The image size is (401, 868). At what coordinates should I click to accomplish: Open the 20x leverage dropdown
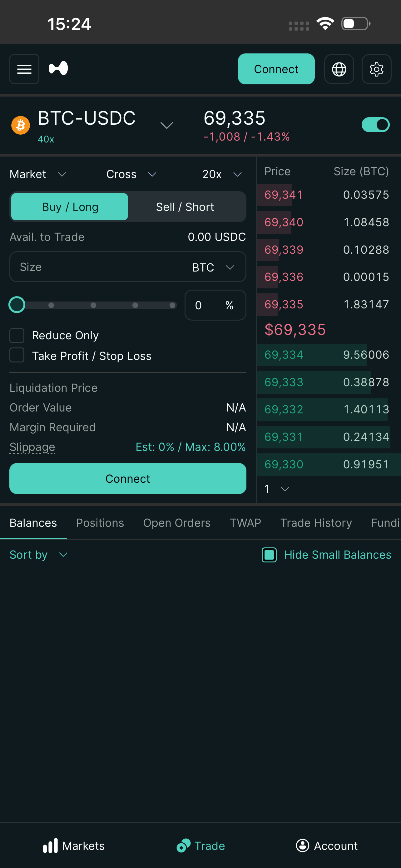[221, 174]
